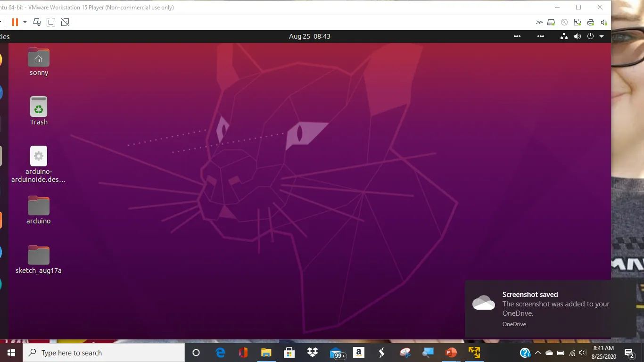Toggle VMware Unity mode icon
Image resolution: width=644 pixels, height=362 pixels.
coord(65,22)
